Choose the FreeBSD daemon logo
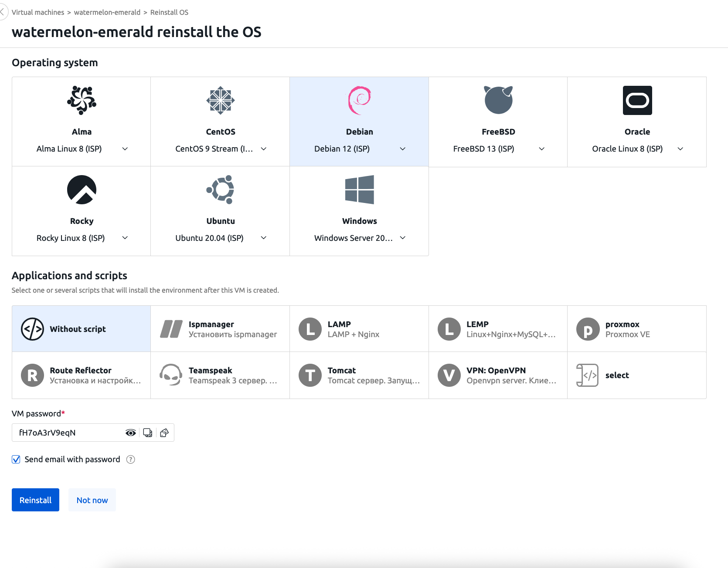This screenshot has width=728, height=568. 498,100
